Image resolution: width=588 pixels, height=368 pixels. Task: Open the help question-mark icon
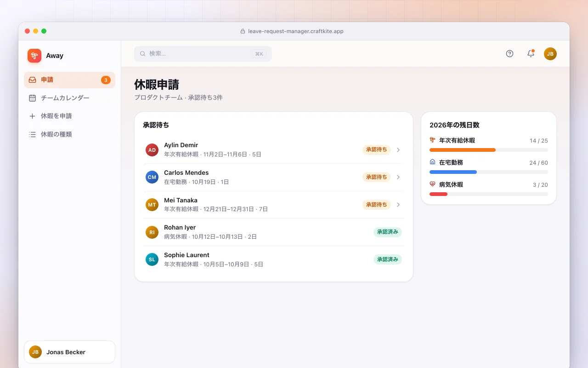point(509,54)
